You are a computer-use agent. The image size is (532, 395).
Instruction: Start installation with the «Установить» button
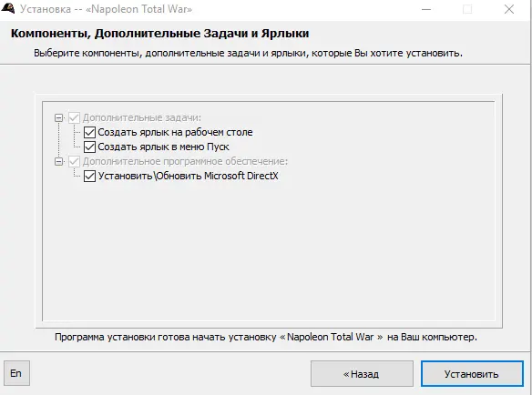point(472,374)
